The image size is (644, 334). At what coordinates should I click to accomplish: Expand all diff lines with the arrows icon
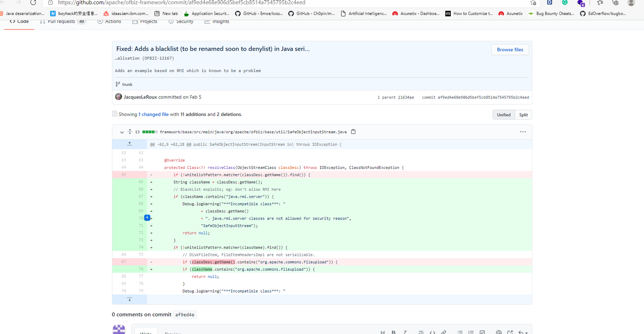[x=130, y=132]
